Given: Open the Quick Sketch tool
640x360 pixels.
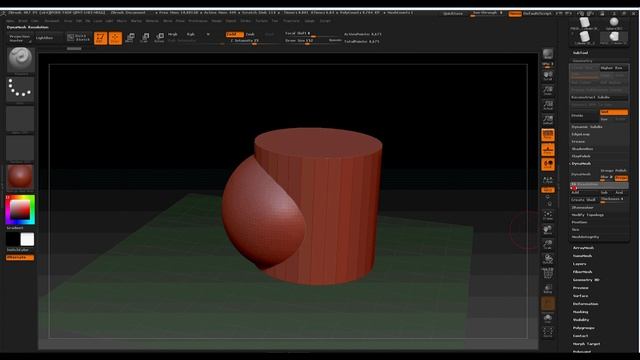Looking at the screenshot, I should click(78, 38).
